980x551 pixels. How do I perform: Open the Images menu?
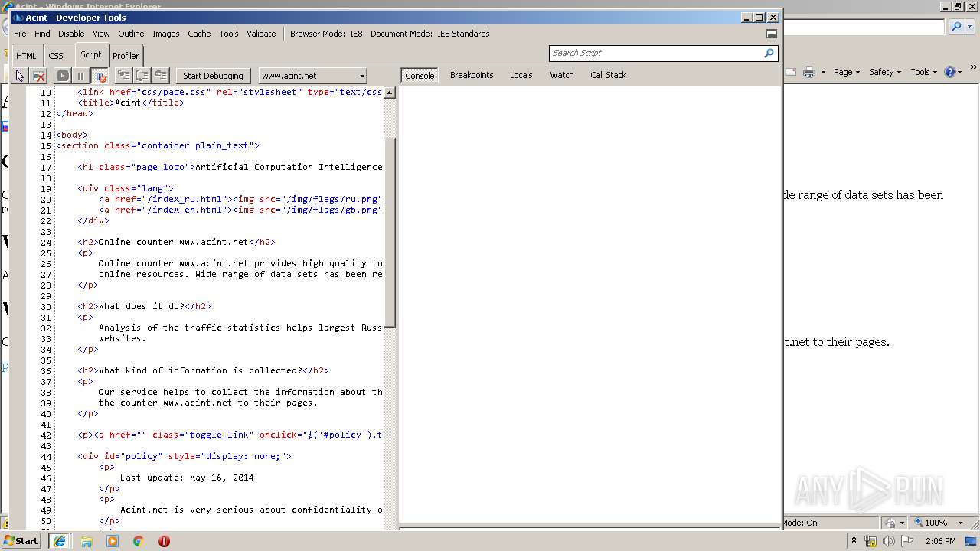(165, 34)
